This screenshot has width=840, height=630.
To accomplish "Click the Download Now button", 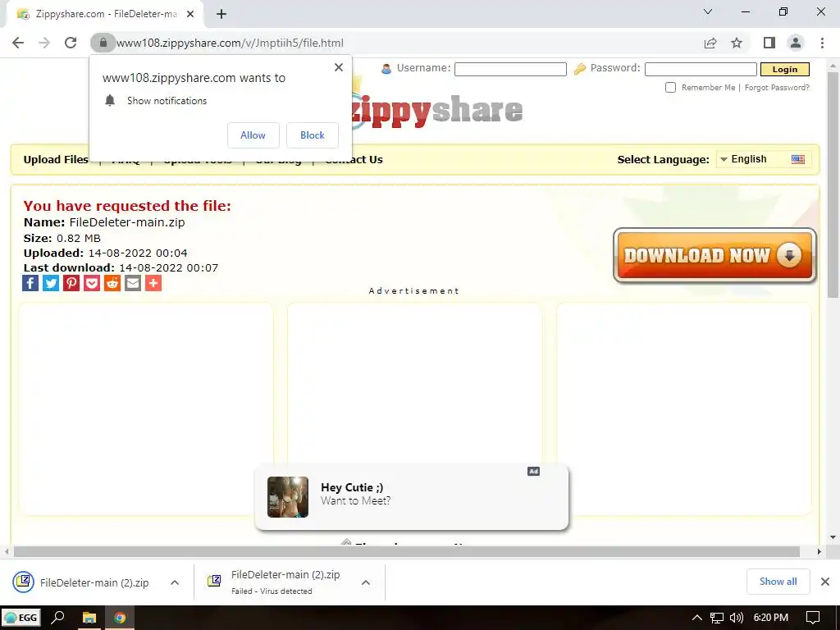I will [714, 255].
